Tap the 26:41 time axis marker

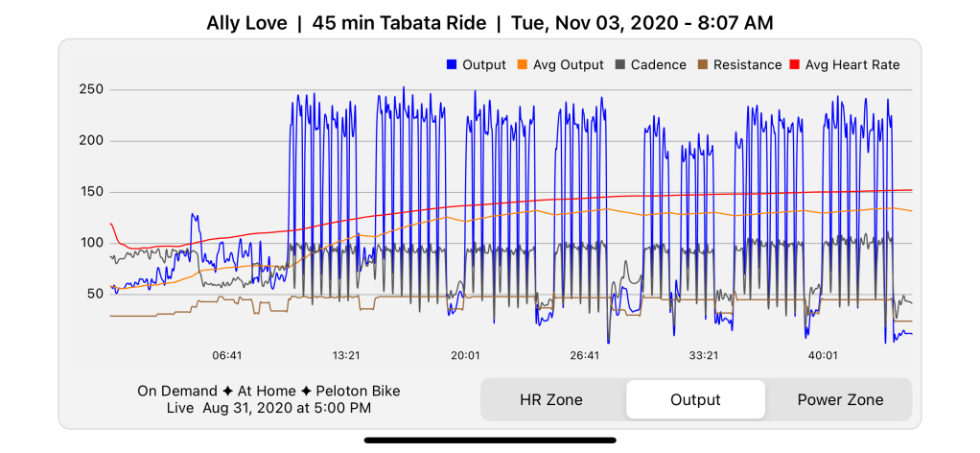(584, 355)
